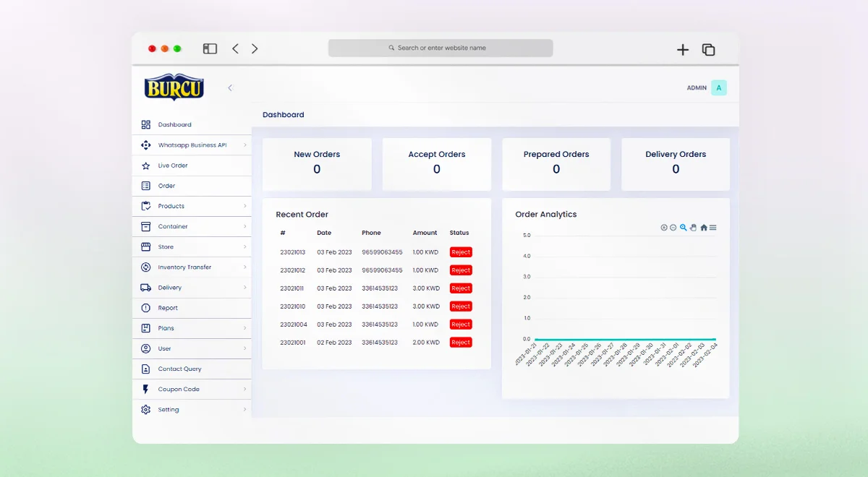Click the browser address search field
Image resolution: width=868 pixels, height=477 pixels.
click(441, 48)
